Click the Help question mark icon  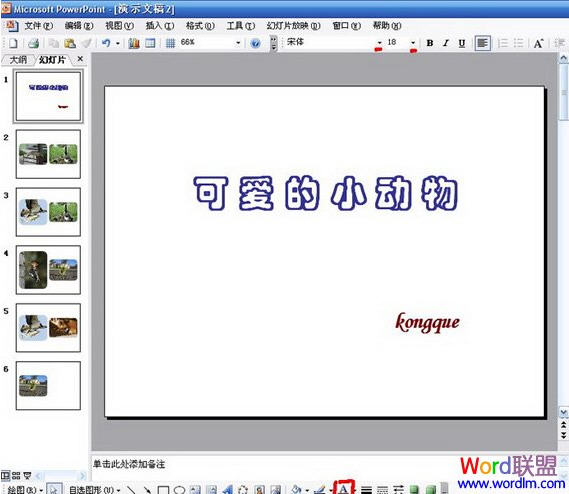[255, 44]
